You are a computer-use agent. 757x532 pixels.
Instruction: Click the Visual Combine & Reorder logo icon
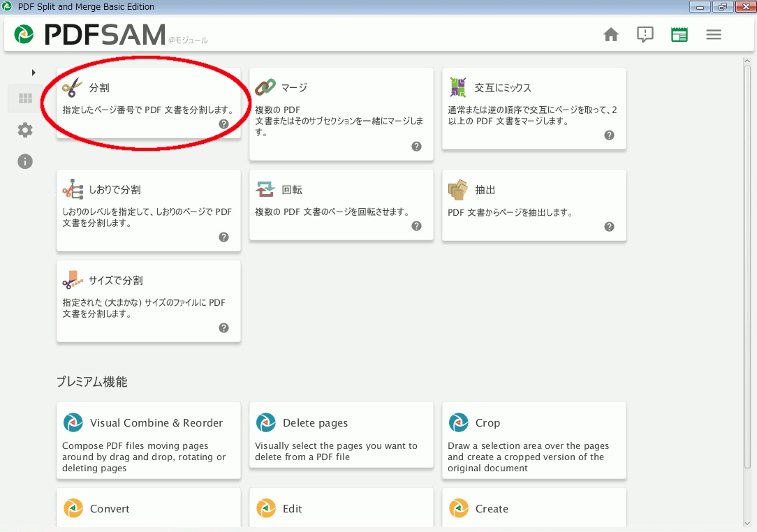pos(73,422)
